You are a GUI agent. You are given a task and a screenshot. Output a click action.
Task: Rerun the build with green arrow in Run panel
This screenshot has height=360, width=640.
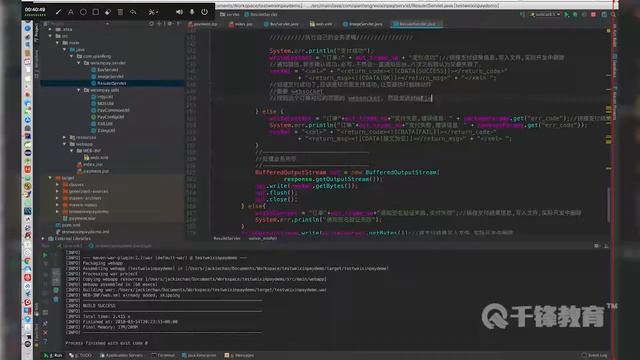[x=45, y=256]
